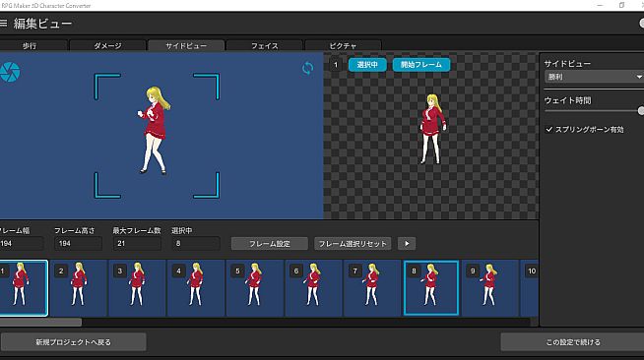This screenshot has height=360, width=644.
Task: Switch to the ダメージ tab
Action: (107, 45)
